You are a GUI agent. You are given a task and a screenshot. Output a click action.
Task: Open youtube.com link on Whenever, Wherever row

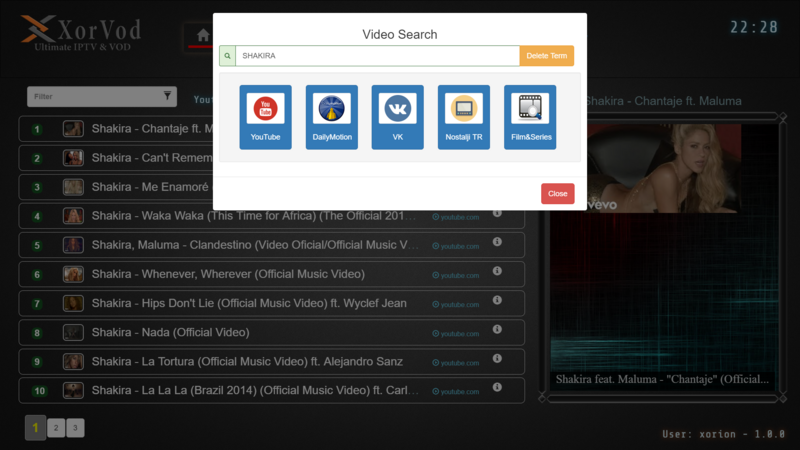[456, 275]
